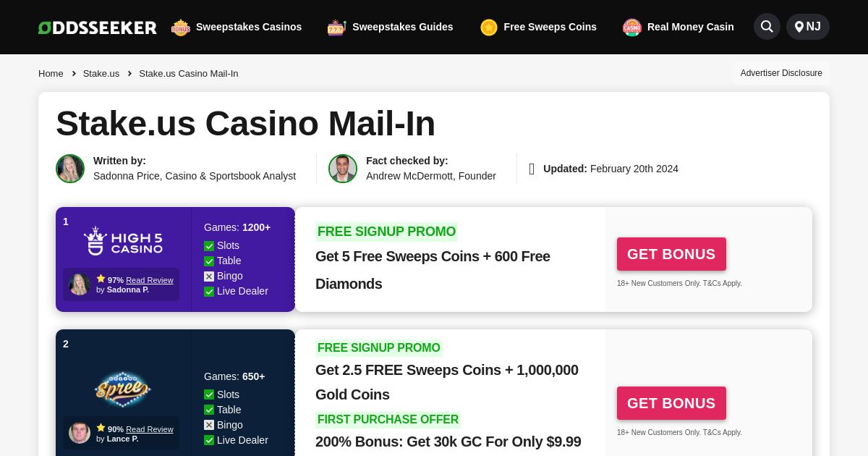
Task: Open the Sweepstakes Guides menu
Action: (x=402, y=27)
